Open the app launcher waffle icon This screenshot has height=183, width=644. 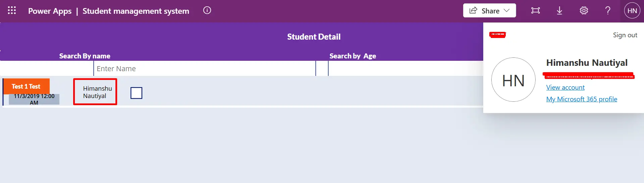(12, 10)
